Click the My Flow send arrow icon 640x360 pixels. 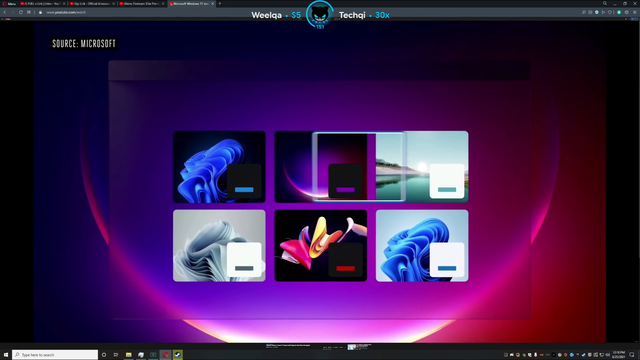(603, 12)
